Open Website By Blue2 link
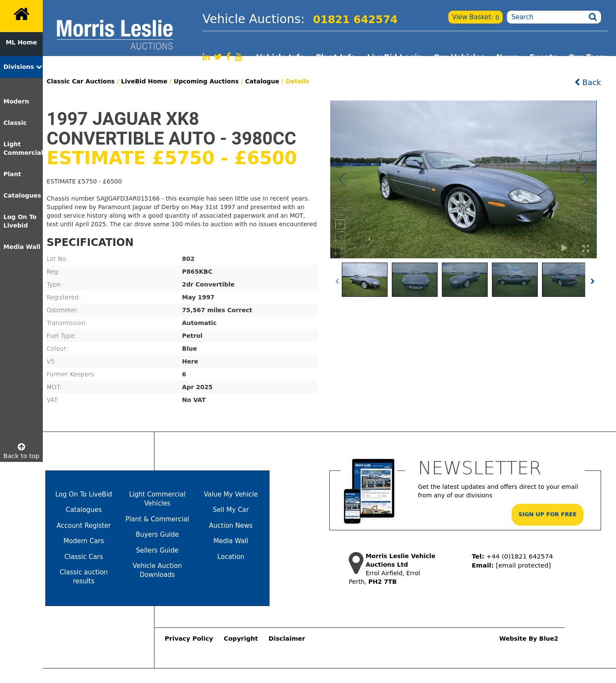 click(529, 639)
